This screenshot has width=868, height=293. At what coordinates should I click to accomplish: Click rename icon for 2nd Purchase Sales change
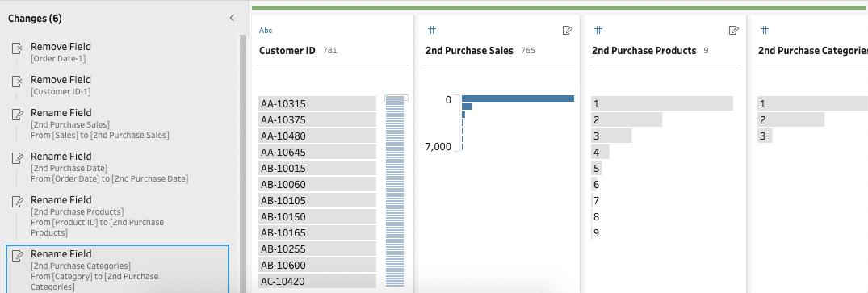click(x=17, y=115)
